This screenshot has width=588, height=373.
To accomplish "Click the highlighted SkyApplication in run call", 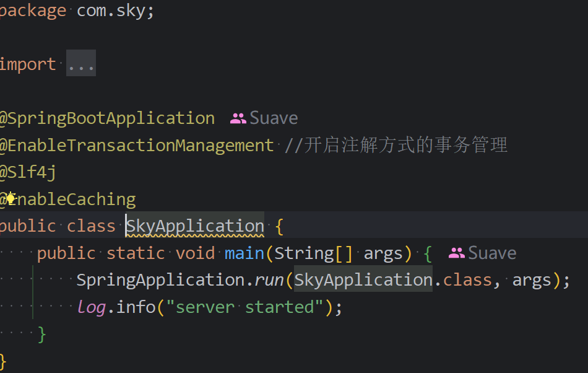I will point(363,280).
